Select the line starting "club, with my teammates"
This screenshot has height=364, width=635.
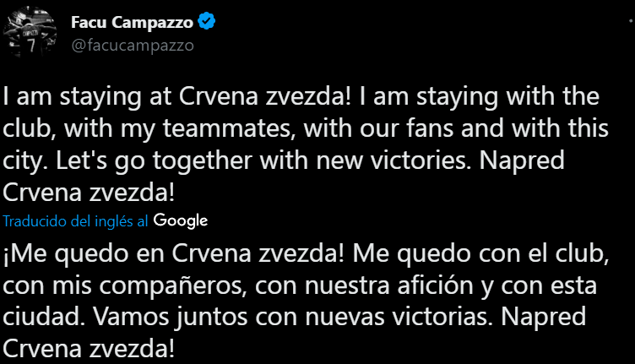click(306, 130)
